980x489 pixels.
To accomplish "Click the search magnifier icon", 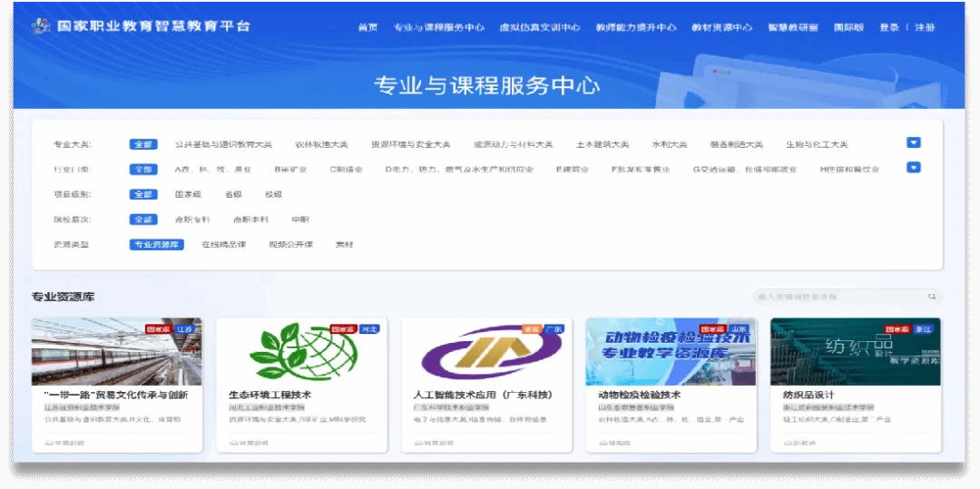I will [931, 297].
